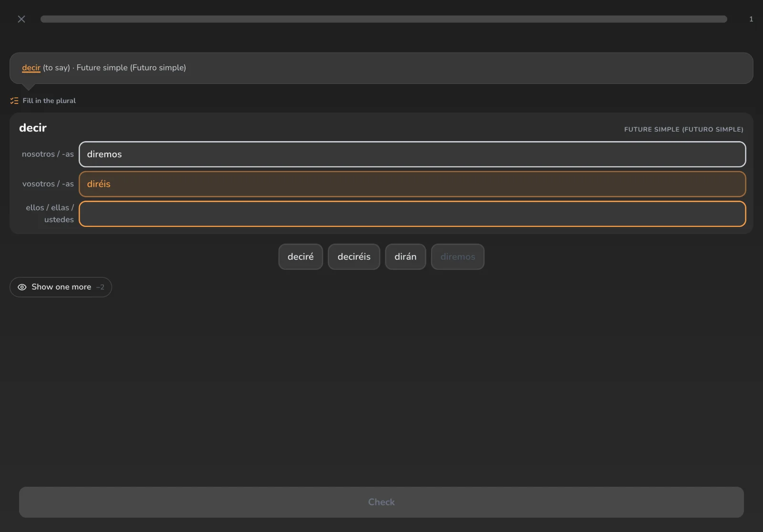Reveal a hint with 'Show one more'
Screen dimensions: 763x532
(x=61, y=287)
